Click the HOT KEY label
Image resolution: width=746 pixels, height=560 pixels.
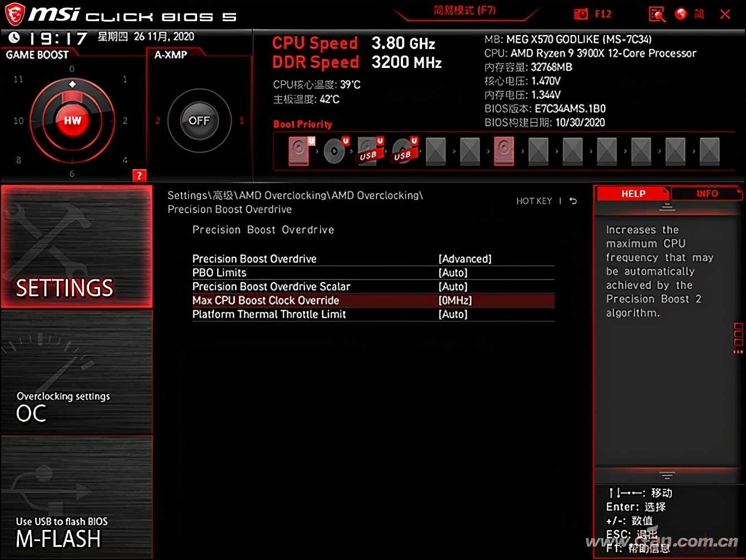(x=534, y=201)
